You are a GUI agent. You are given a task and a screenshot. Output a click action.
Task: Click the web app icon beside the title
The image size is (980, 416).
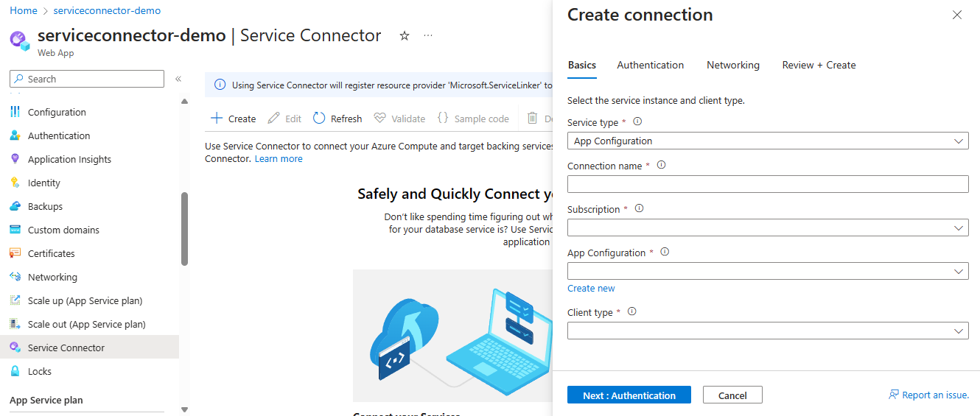click(x=21, y=41)
